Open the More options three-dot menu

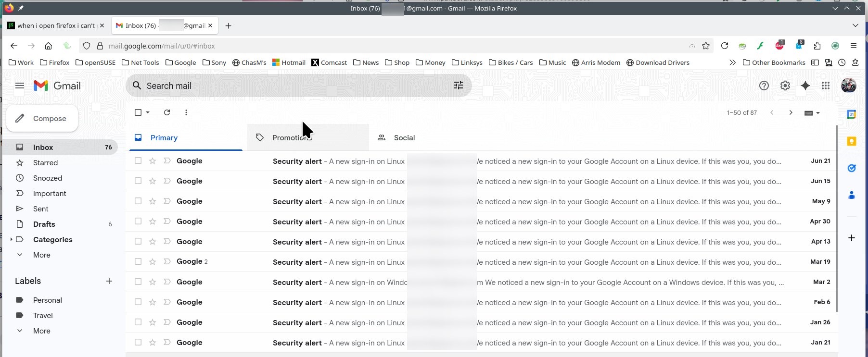(x=186, y=112)
